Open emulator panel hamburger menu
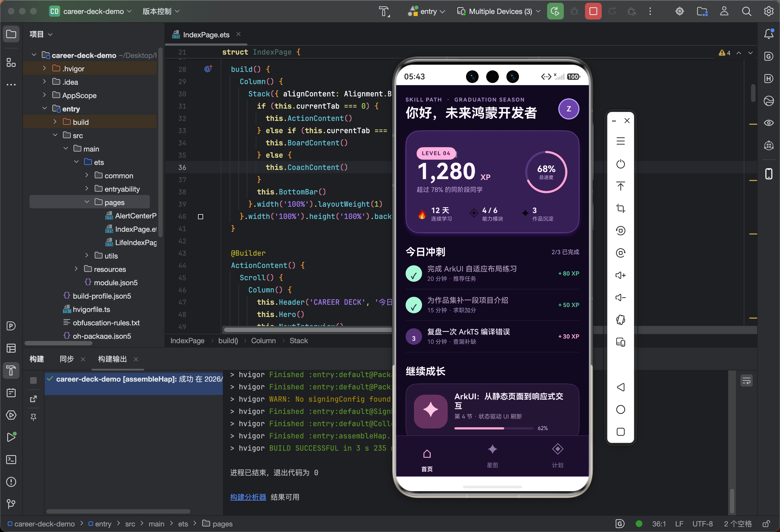This screenshot has width=780, height=532. [621, 141]
